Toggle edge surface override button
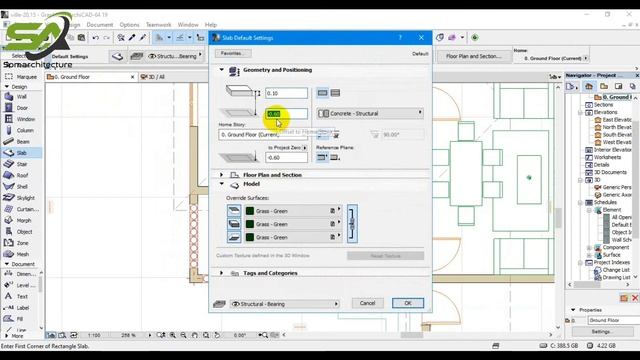Image resolution: width=640 pixels, height=360 pixels. (x=234, y=224)
